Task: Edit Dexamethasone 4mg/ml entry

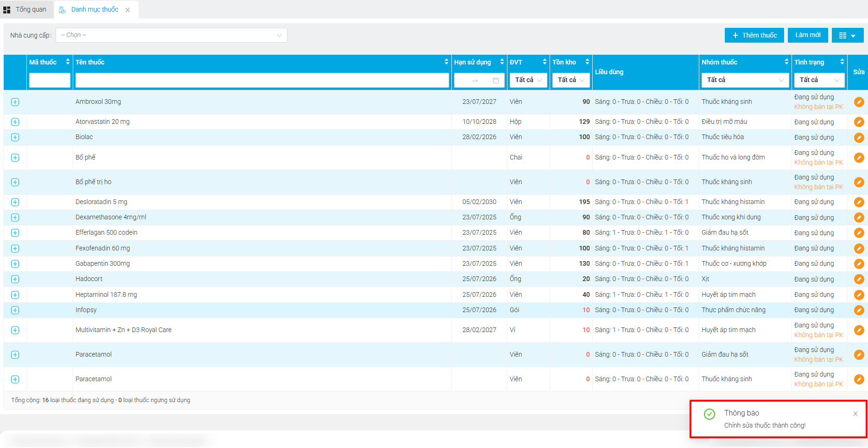Action: (x=859, y=218)
